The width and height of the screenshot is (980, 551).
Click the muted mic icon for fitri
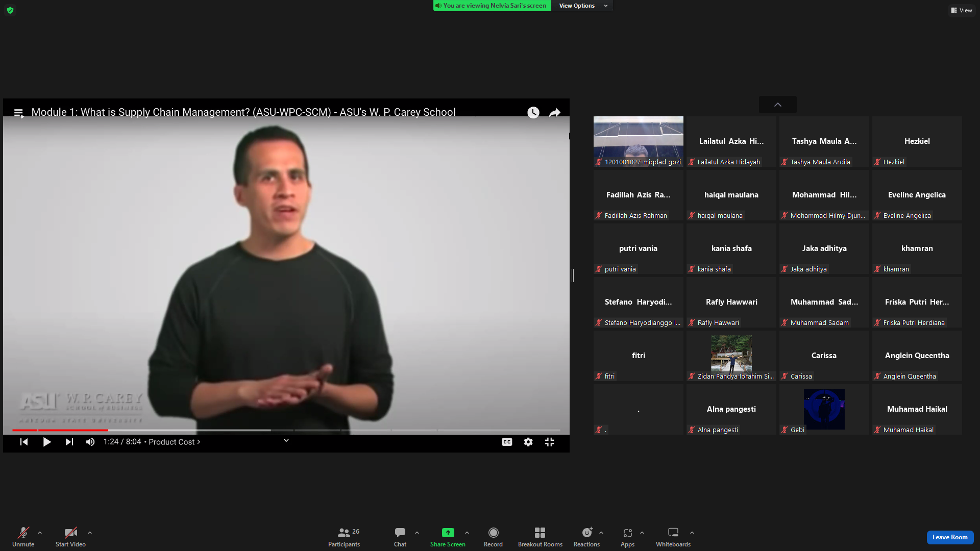click(599, 376)
